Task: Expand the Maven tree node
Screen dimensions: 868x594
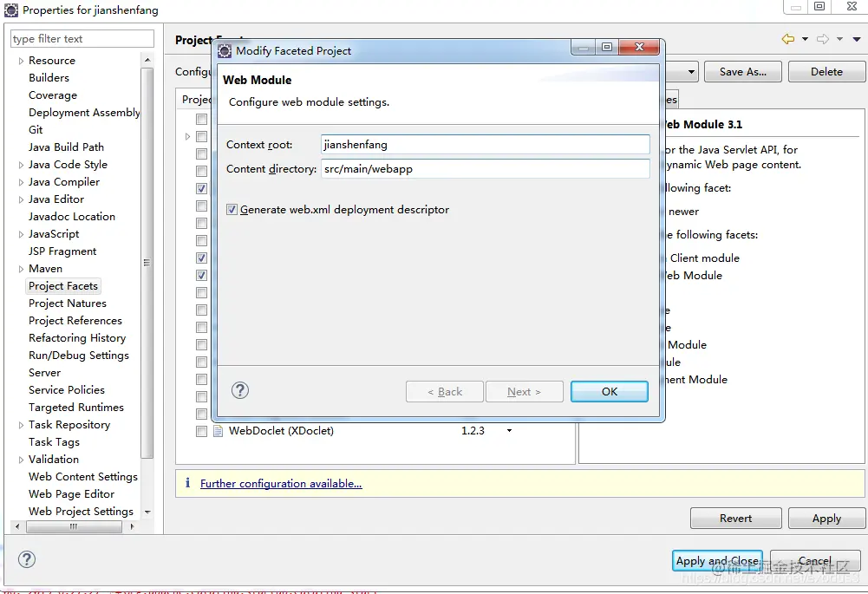Action: coord(21,269)
